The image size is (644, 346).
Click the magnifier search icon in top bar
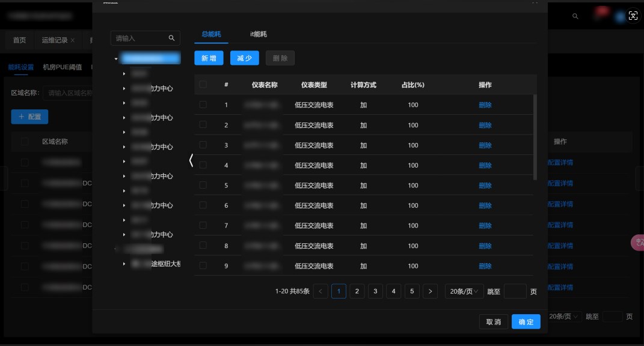pos(575,16)
